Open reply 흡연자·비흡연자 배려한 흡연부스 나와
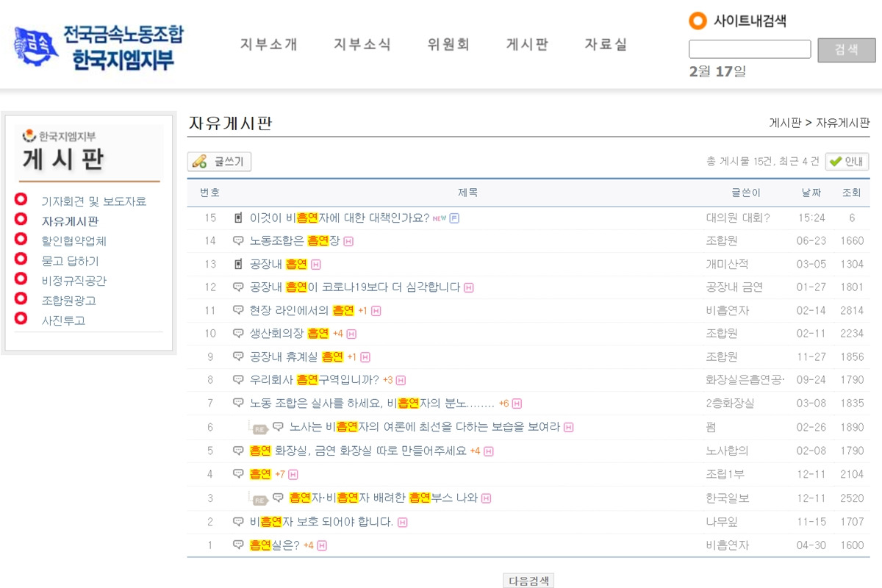The height and width of the screenshot is (588, 882). pos(384,498)
